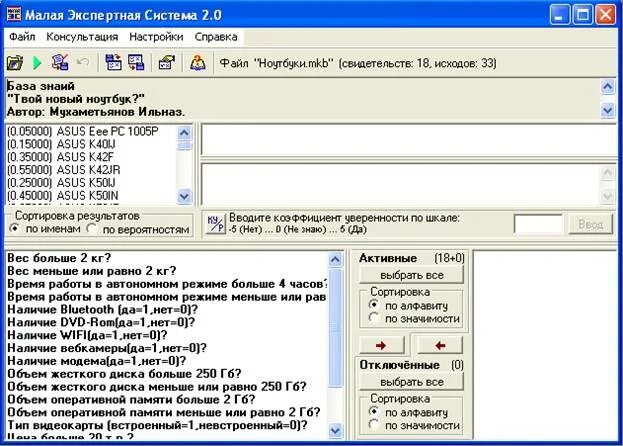623x446 pixels.
Task: Select 'Объем оперативной памяти больше 2 Гб?'
Action: [x=131, y=399]
